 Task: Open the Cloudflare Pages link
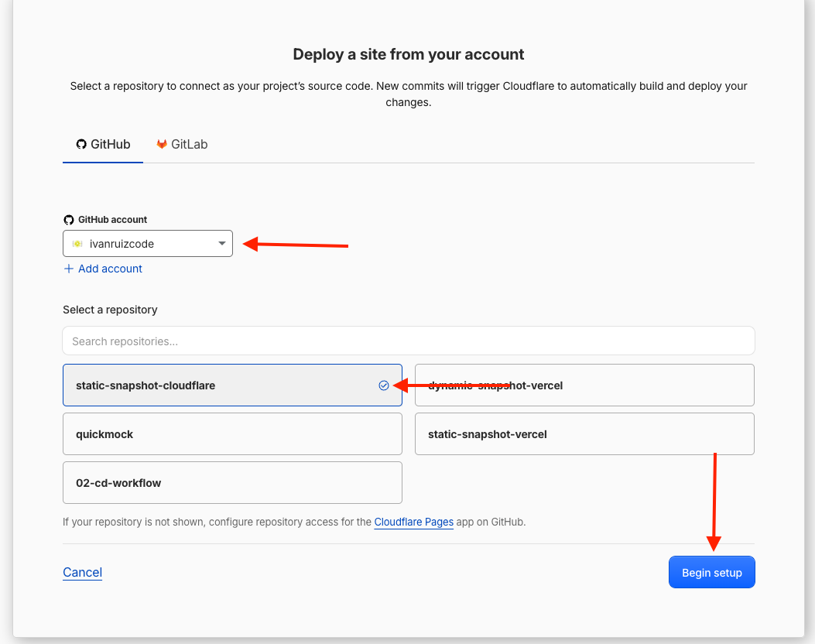414,522
